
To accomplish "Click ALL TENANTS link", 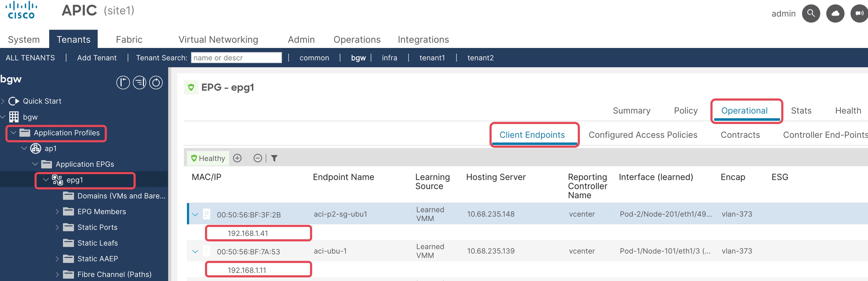I will 30,58.
